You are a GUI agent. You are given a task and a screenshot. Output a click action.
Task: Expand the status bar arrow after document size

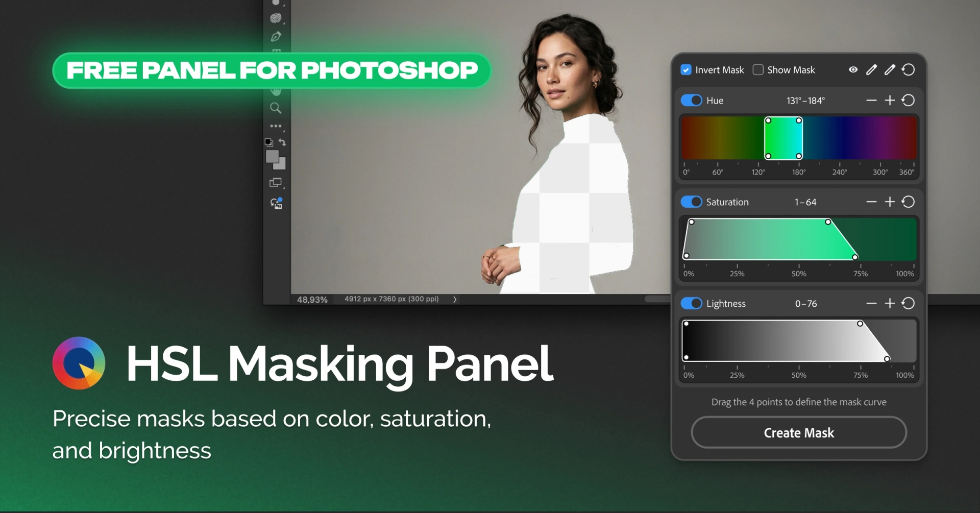click(x=455, y=300)
